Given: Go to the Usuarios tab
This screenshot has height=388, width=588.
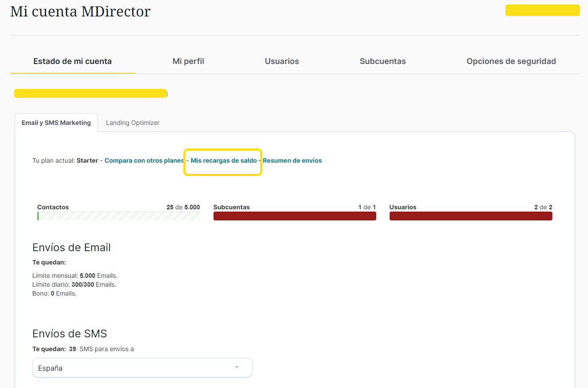Looking at the screenshot, I should coord(282,61).
